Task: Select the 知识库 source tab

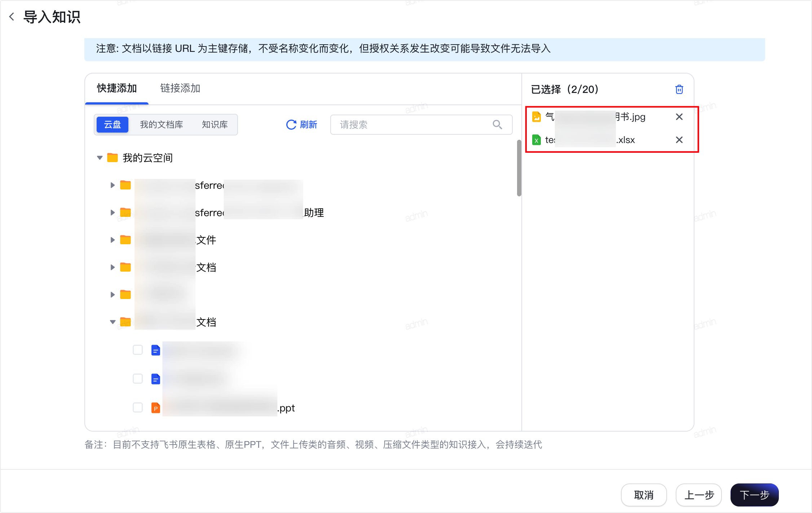Action: pyautogui.click(x=215, y=125)
